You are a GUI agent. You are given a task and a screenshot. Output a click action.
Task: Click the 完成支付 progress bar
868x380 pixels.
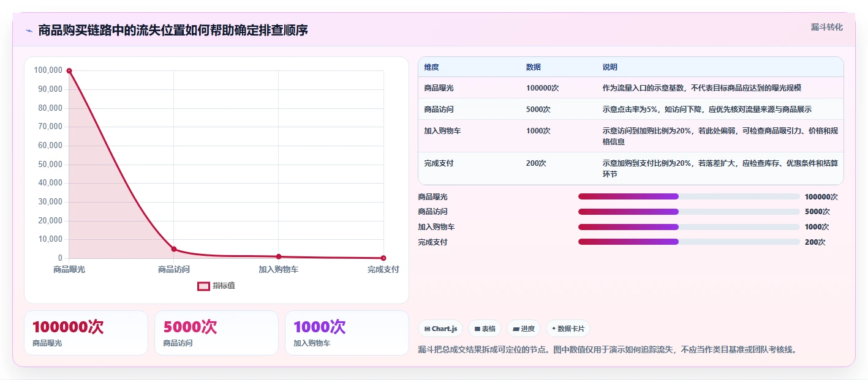[x=689, y=242]
